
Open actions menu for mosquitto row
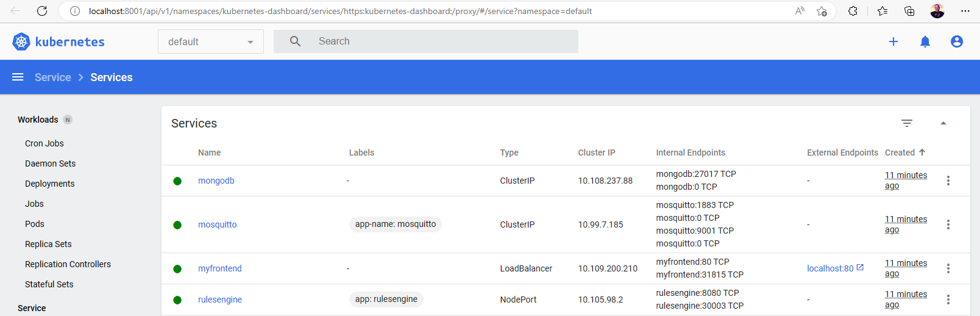point(948,224)
